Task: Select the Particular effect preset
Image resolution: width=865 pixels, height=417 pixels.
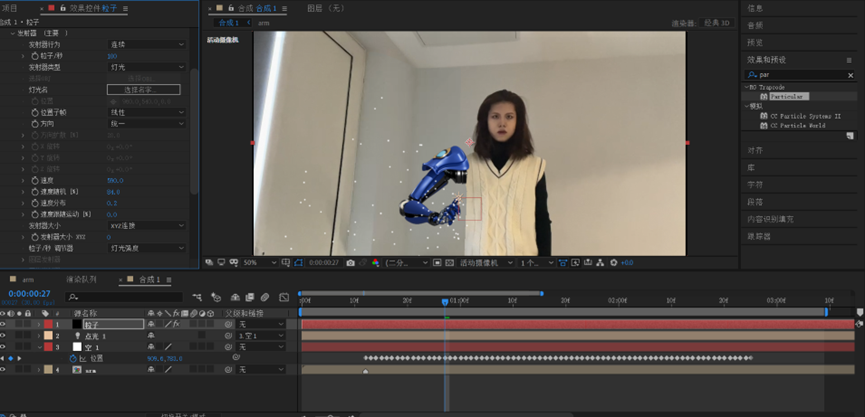Action: 789,97
